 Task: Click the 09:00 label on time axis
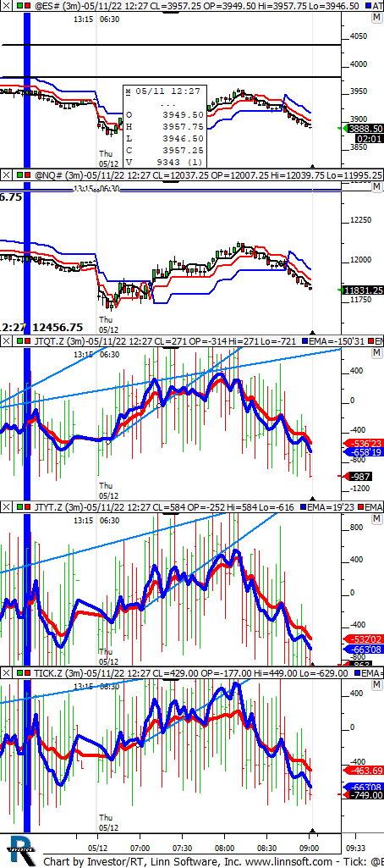[309, 848]
